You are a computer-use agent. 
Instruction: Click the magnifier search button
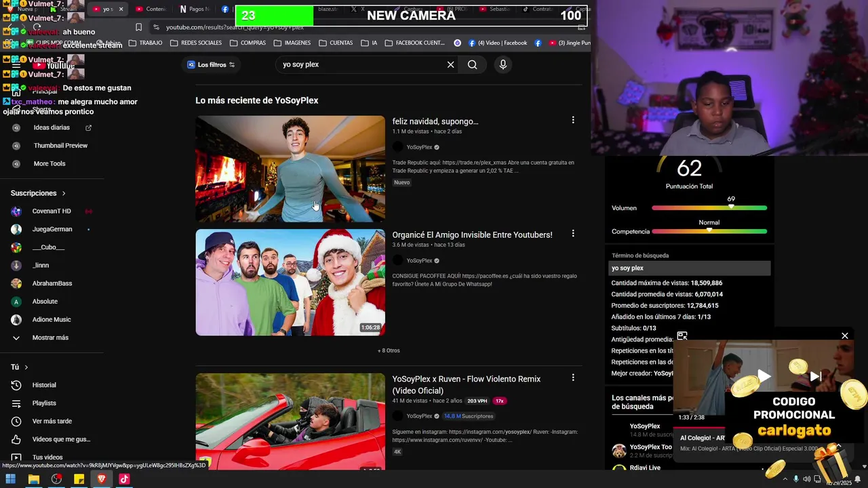[473, 64]
